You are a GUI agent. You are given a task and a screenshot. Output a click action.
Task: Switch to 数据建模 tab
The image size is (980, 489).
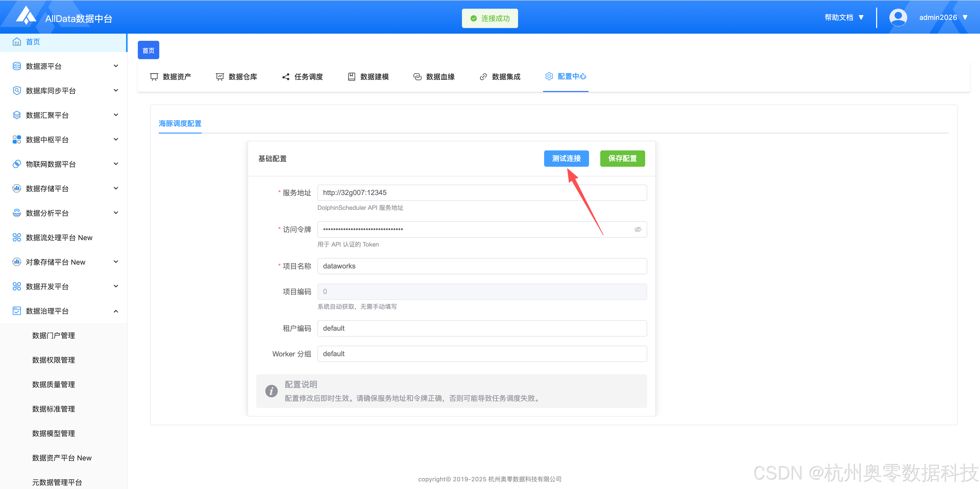tap(368, 77)
